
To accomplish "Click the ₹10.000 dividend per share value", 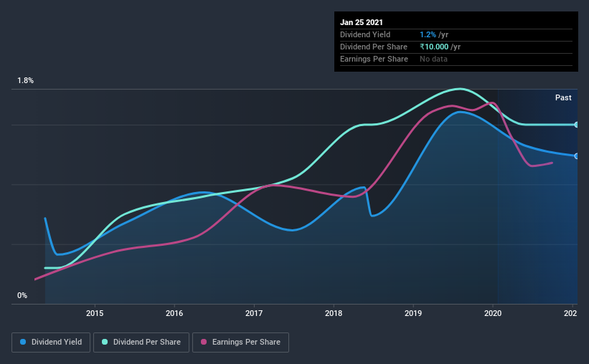I will coord(434,47).
